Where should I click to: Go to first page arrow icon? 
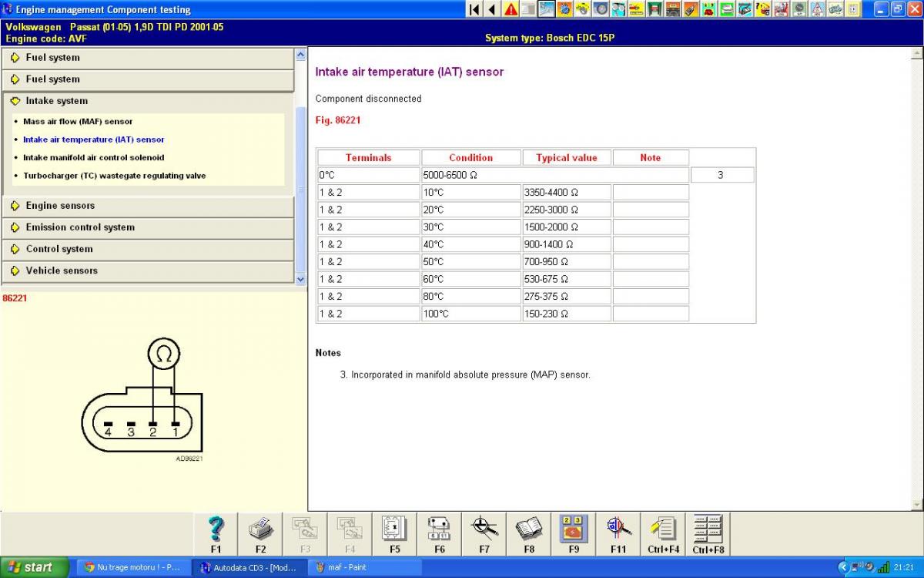(474, 9)
